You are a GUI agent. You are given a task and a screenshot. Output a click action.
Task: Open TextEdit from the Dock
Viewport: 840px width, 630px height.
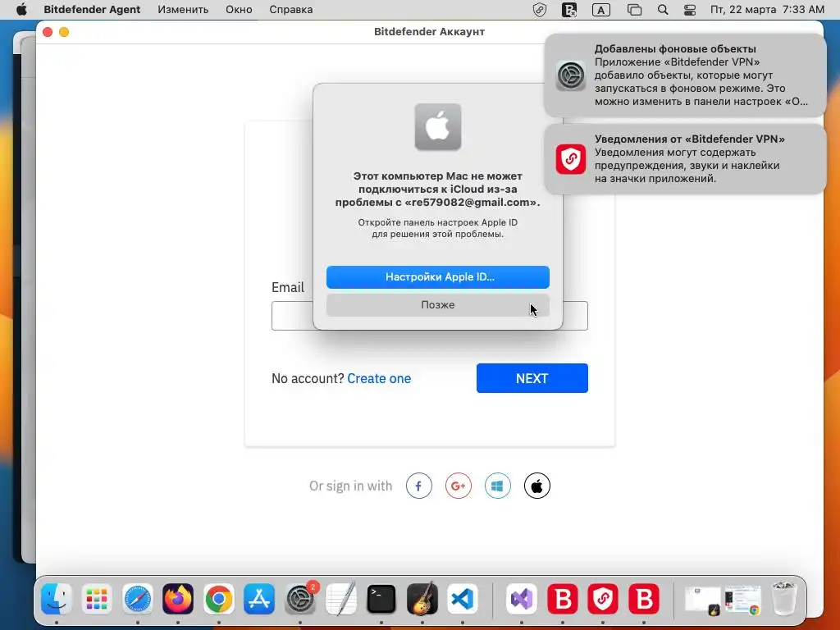(x=340, y=598)
